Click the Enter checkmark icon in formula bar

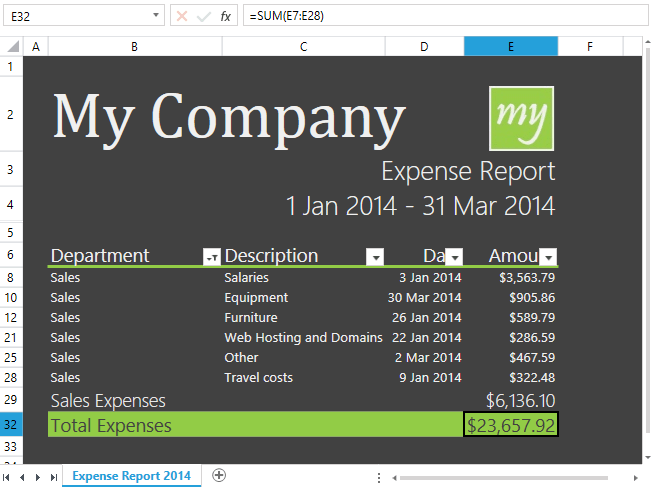click(x=204, y=16)
